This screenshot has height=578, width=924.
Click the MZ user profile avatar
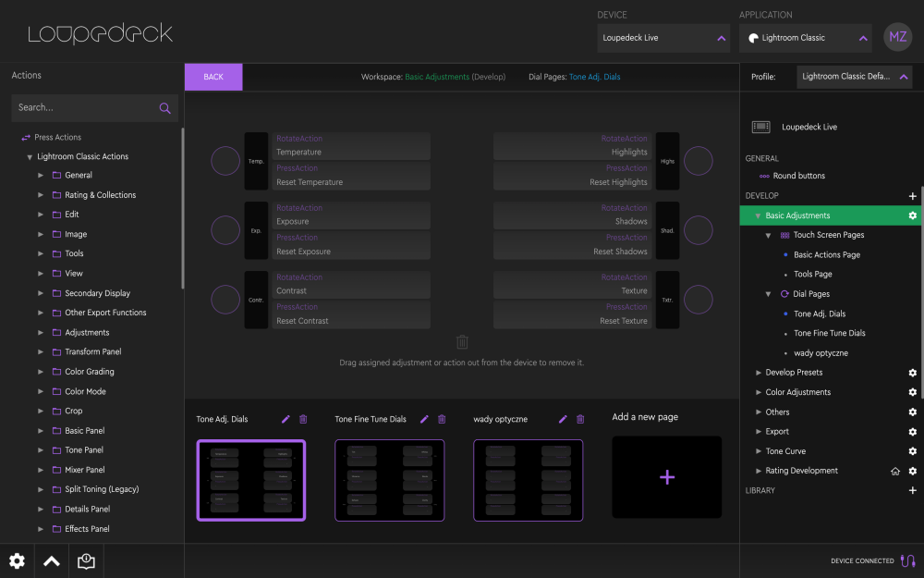pos(897,37)
